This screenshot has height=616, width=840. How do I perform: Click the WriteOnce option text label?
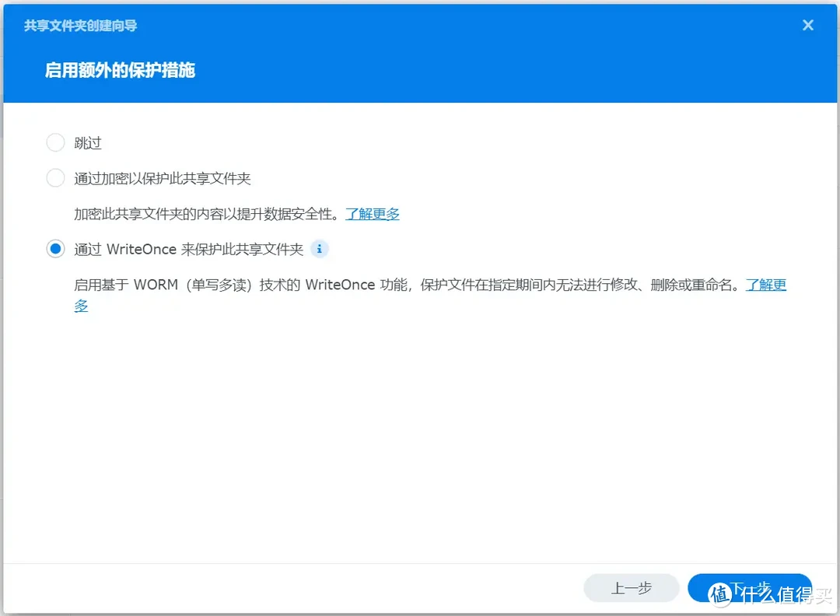187,249
